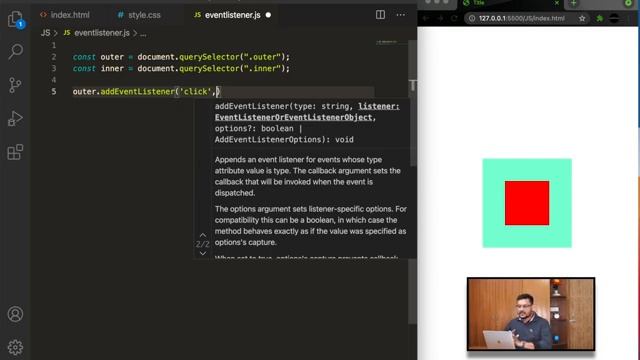Click the 'outer' variable on line 2
The height and width of the screenshot is (360, 640).
click(x=112, y=57)
